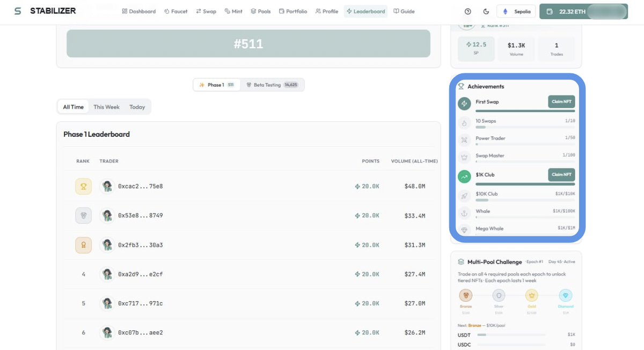Click the Bronze tier badge

[x=465, y=295]
